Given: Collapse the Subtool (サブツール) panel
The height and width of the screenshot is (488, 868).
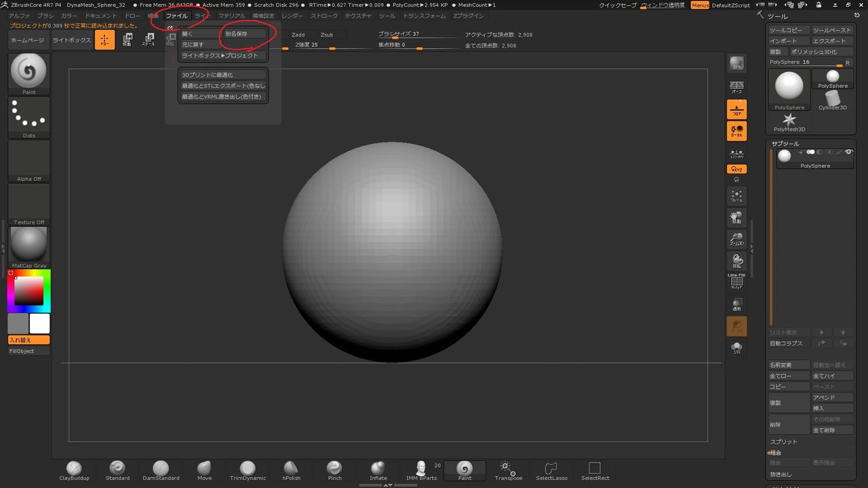Looking at the screenshot, I should (x=785, y=144).
